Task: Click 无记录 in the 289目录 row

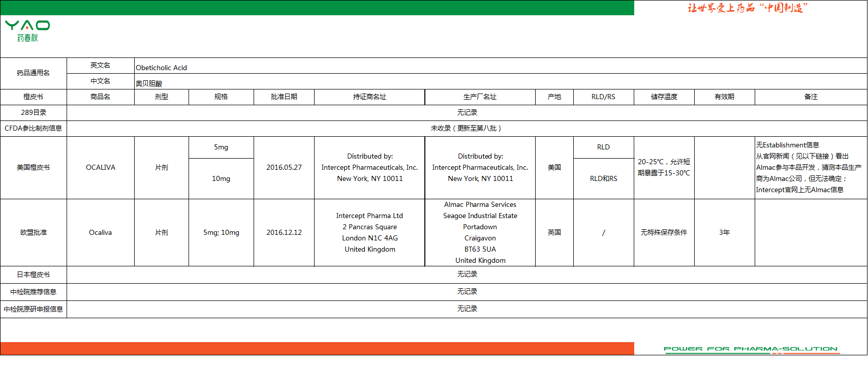Action: coord(467,113)
